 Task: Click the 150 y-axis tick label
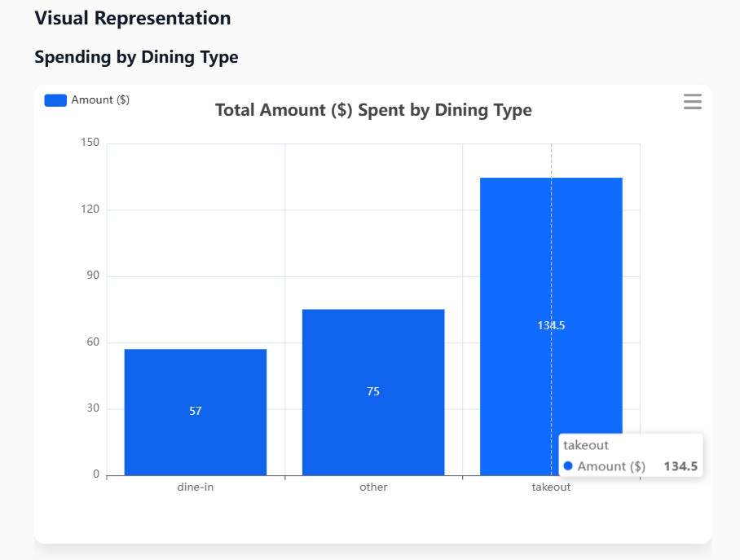pyautogui.click(x=90, y=143)
